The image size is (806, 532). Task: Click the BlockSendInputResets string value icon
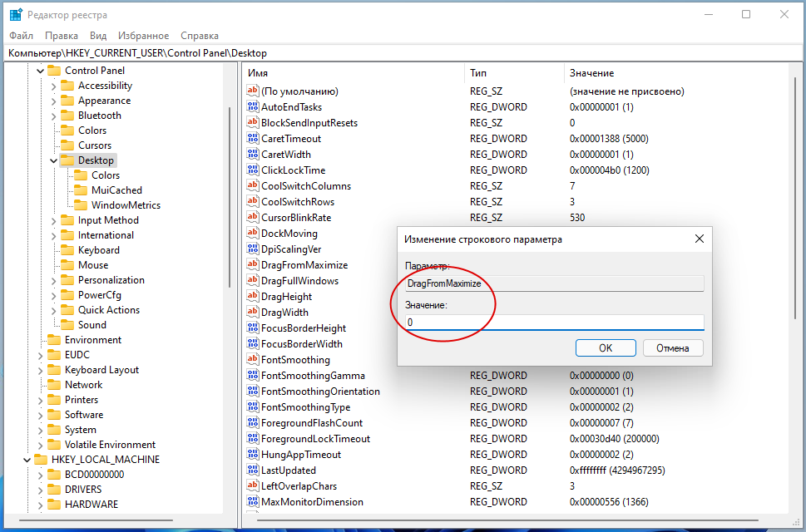[252, 123]
